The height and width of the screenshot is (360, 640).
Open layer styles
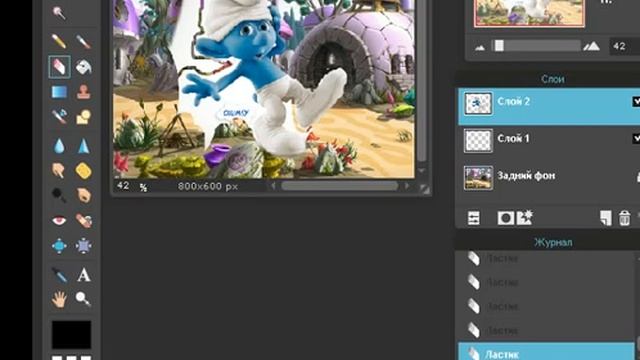point(524,218)
